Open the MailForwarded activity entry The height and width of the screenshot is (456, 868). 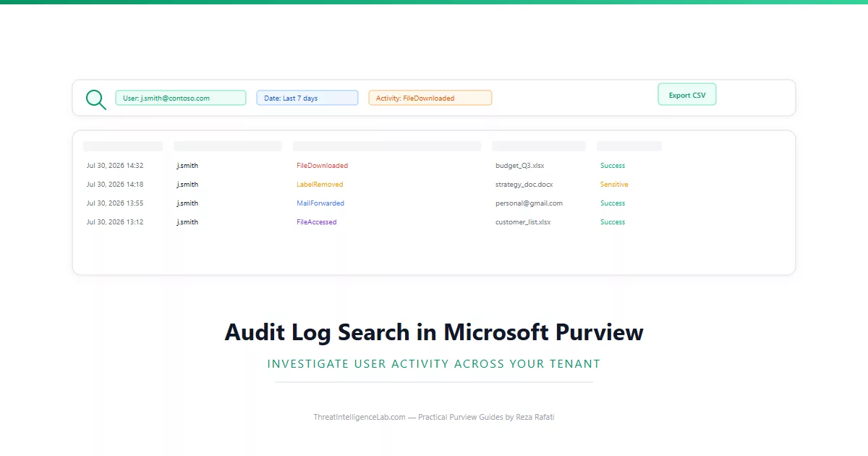coord(320,203)
